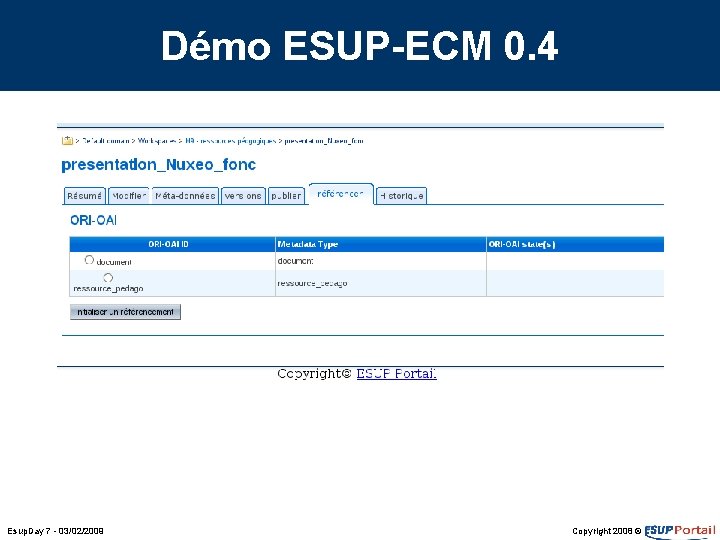Click the ORI-OAI ID column header

point(172,244)
